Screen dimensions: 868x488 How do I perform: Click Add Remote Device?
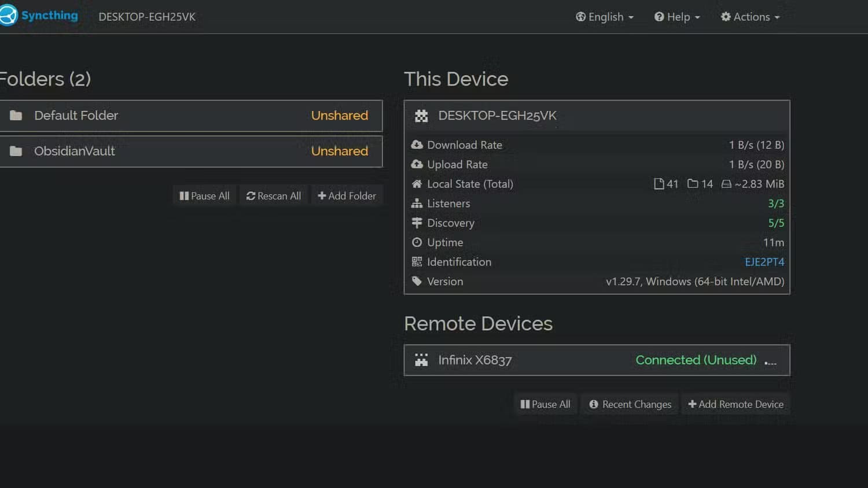[735, 404]
